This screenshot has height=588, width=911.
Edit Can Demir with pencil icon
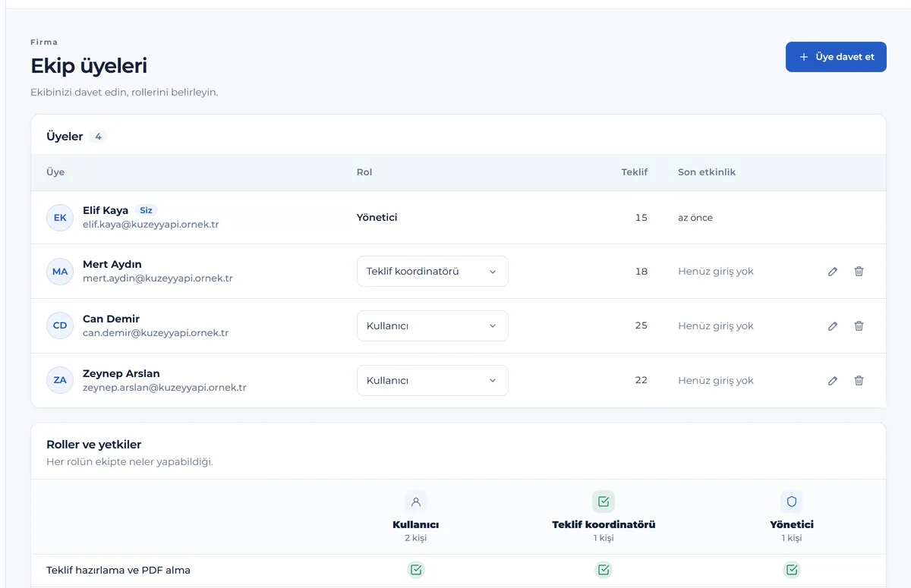[x=833, y=326]
